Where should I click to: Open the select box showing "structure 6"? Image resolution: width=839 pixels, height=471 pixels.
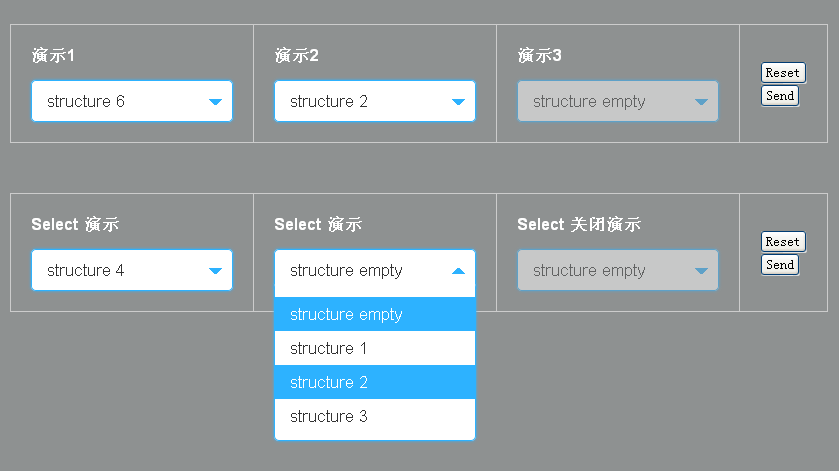[x=120, y=101]
